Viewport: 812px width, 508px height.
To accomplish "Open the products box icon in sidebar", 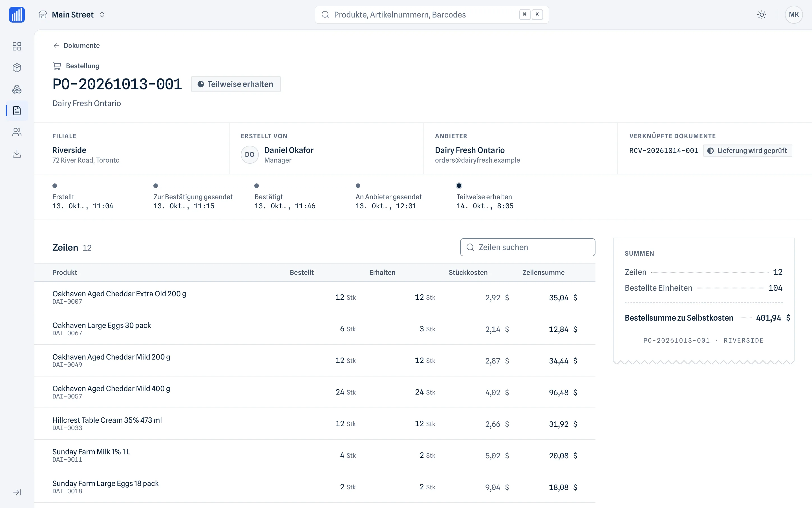I will [x=17, y=67].
